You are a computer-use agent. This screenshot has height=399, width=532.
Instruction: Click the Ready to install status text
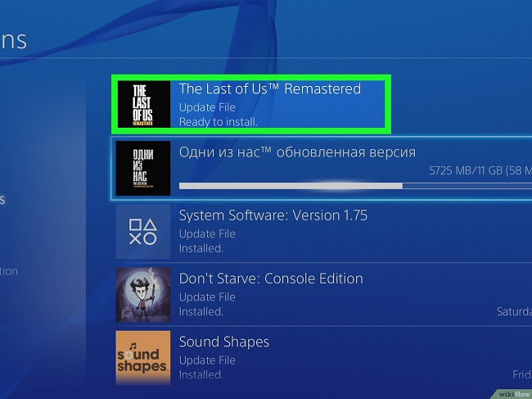click(219, 122)
